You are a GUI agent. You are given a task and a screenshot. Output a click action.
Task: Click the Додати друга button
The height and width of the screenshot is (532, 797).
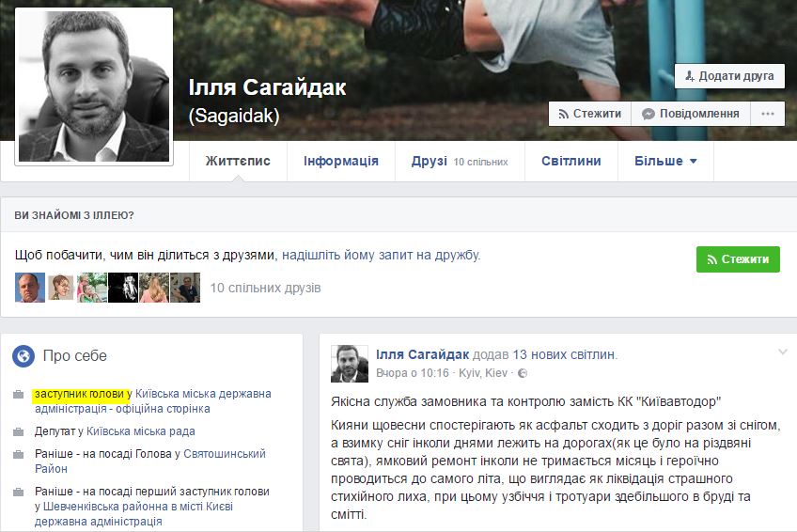[729, 76]
